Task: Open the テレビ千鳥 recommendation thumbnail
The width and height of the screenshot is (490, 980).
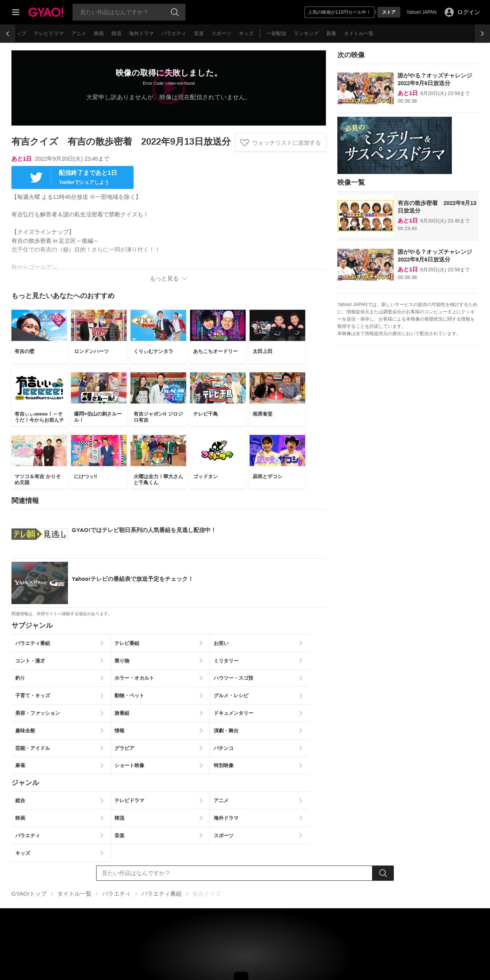Action: 218,388
